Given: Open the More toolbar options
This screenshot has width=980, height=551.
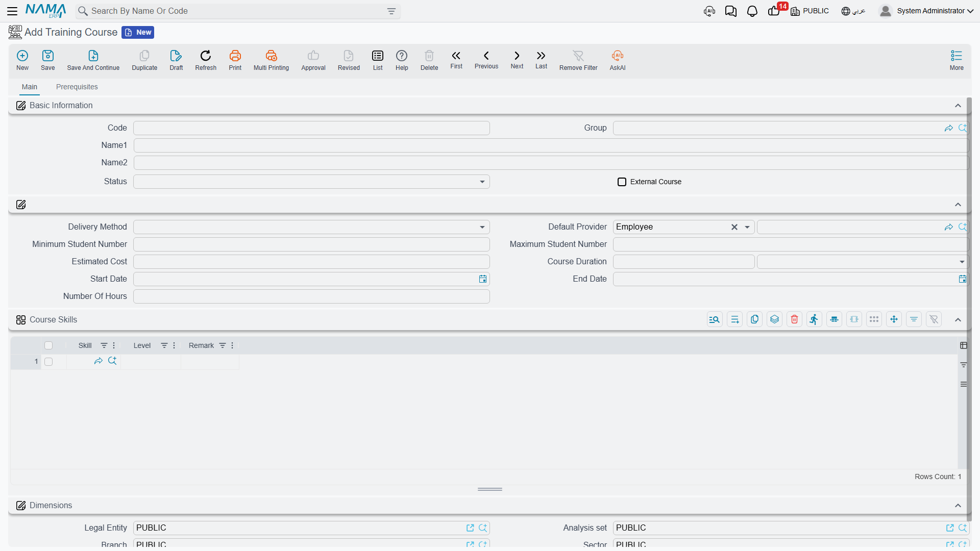Looking at the screenshot, I should (957, 60).
